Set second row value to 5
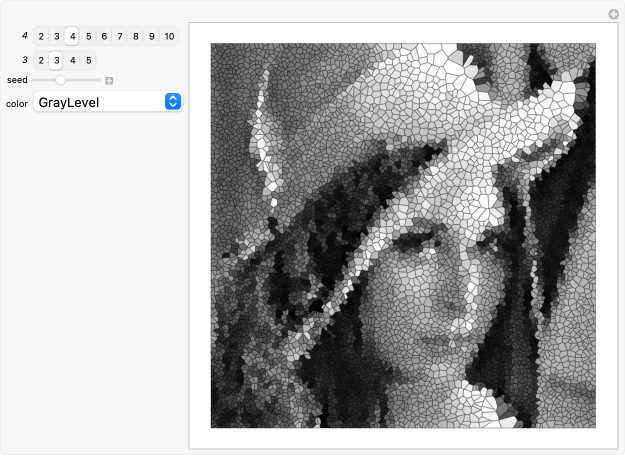Viewport: 625px width, 456px height. (x=88, y=60)
